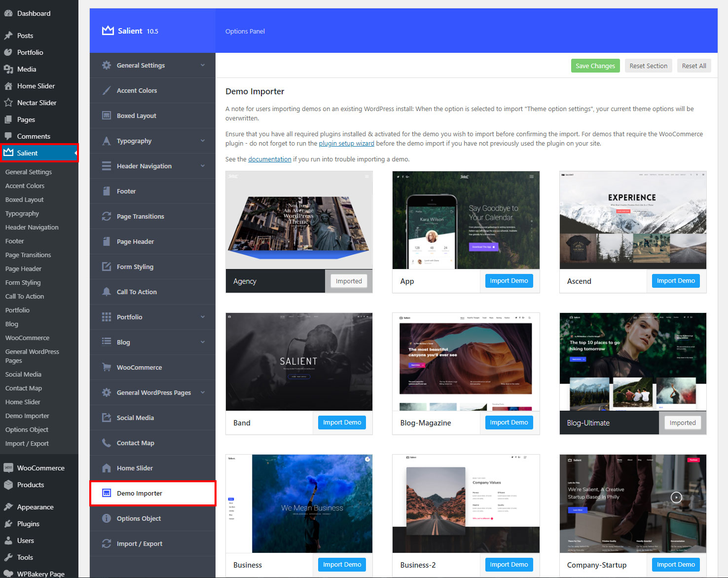Click the Agency demo preview thumbnail
The width and height of the screenshot is (728, 578).
(299, 220)
